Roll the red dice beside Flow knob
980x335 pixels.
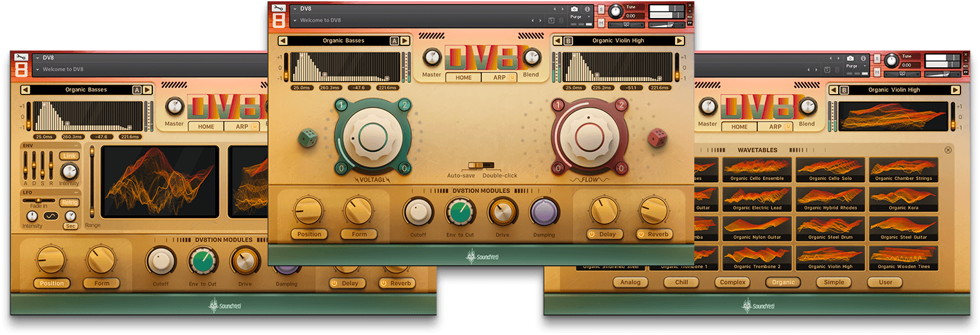click(x=658, y=137)
